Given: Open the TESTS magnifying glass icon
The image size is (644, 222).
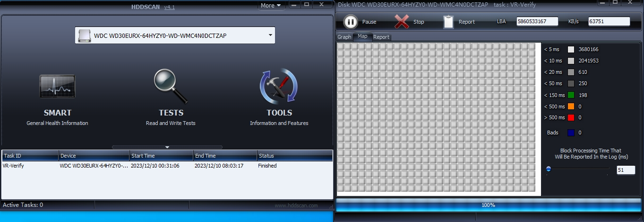Looking at the screenshot, I should click(171, 86).
